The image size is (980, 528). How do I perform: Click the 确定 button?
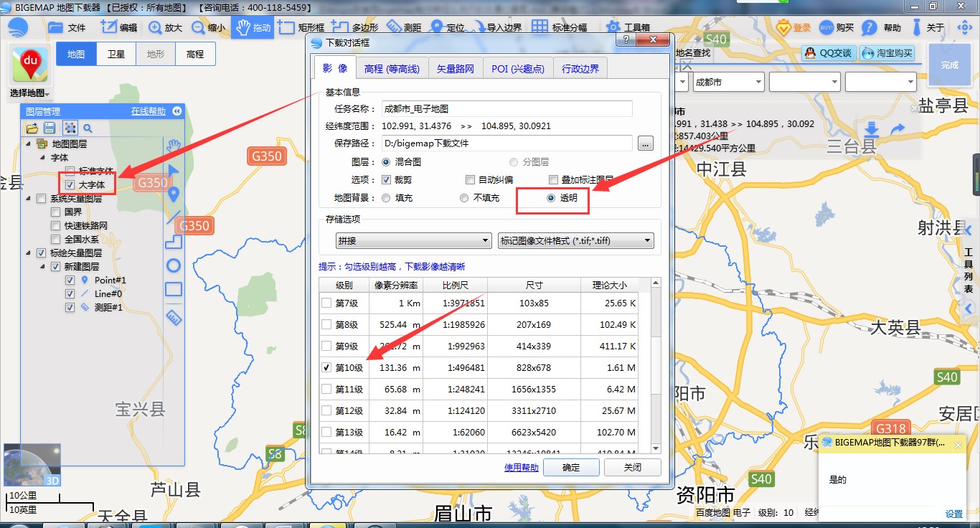pos(571,467)
